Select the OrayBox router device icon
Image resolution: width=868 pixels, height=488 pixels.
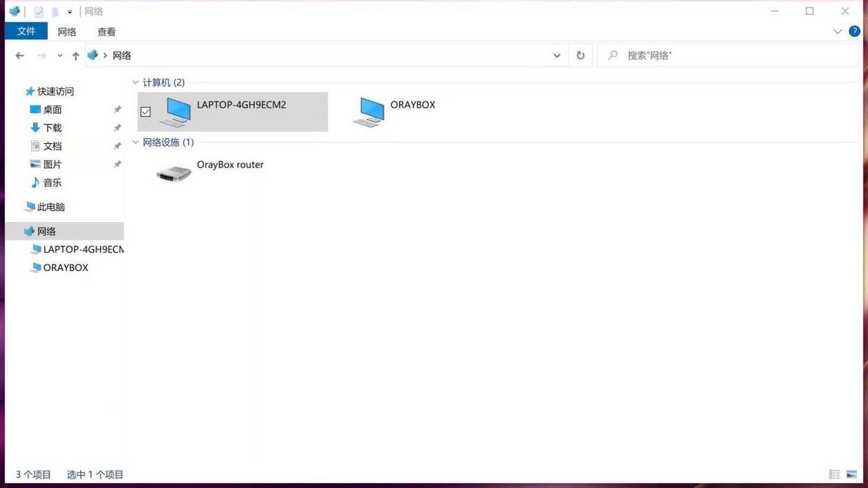tap(174, 173)
